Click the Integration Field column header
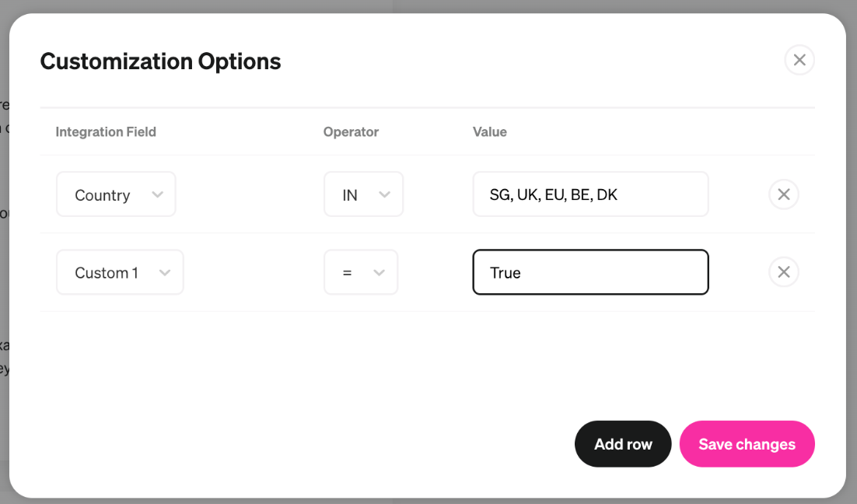This screenshot has height=504, width=857. pyautogui.click(x=106, y=131)
